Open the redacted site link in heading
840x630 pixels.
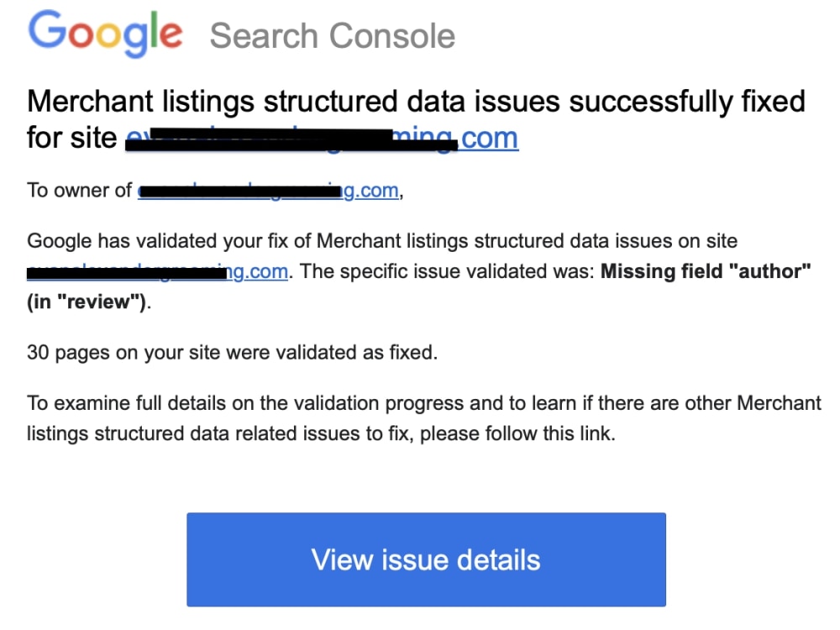pyautogui.click(x=322, y=139)
